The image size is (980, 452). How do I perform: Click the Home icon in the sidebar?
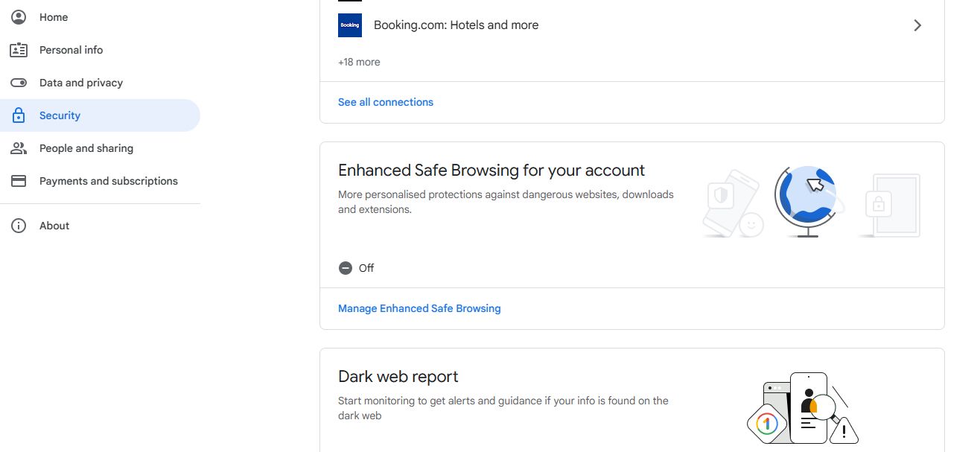[19, 16]
